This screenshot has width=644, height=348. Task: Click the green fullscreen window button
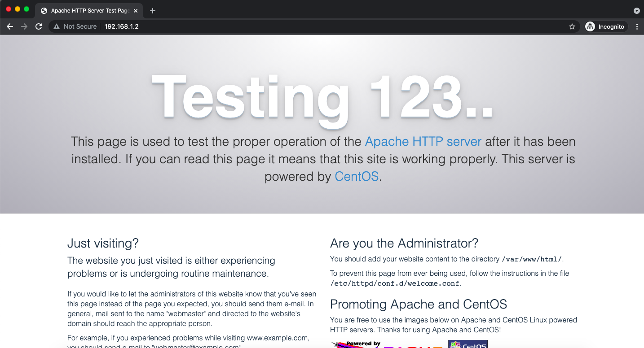26,9
